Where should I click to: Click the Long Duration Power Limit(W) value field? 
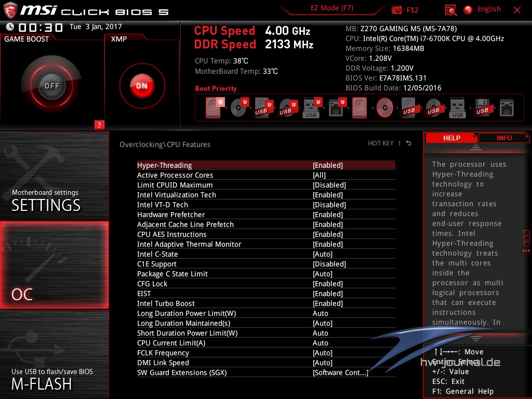point(321,313)
